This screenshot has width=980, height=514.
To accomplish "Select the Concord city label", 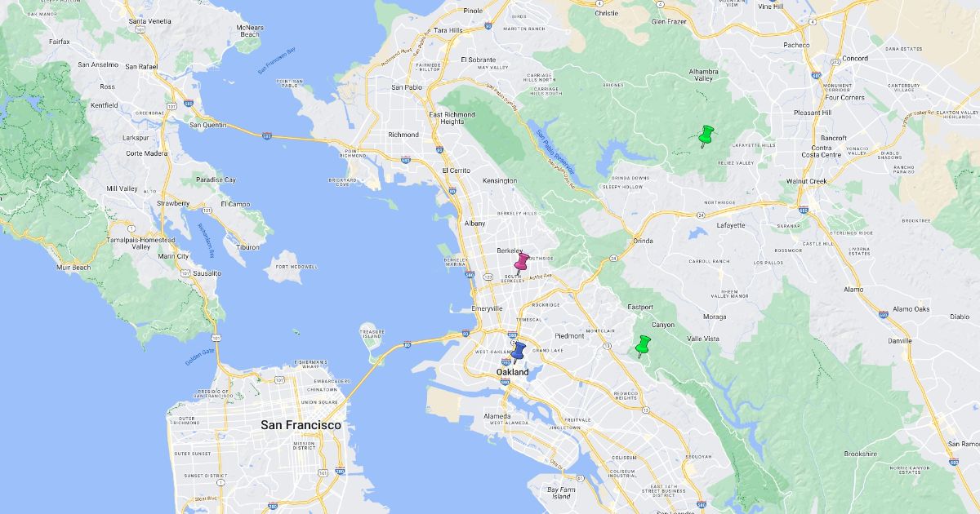I will (x=855, y=59).
